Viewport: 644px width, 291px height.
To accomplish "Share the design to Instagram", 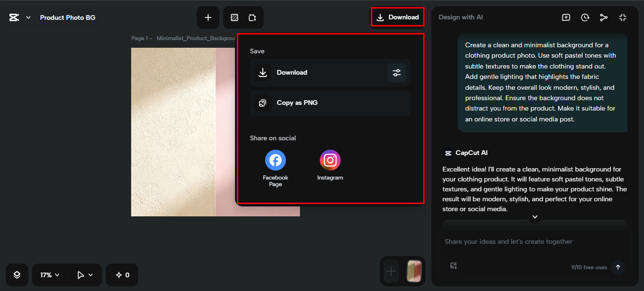I will 330,160.
